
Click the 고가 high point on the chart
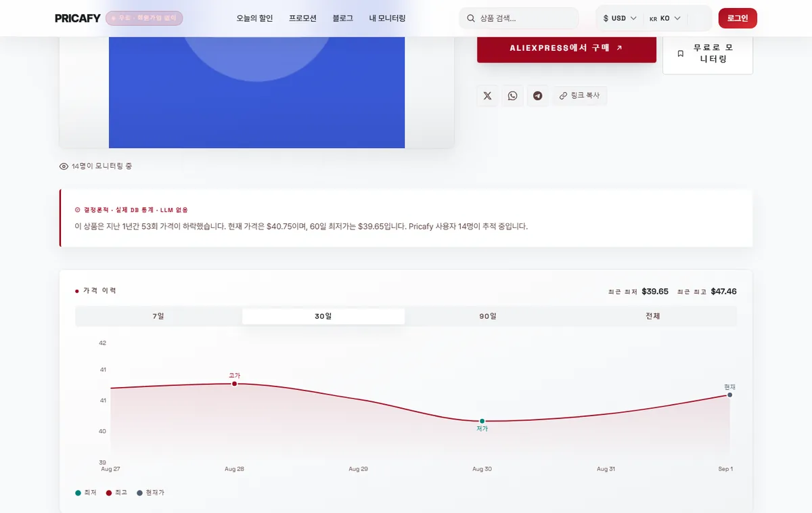pyautogui.click(x=234, y=384)
